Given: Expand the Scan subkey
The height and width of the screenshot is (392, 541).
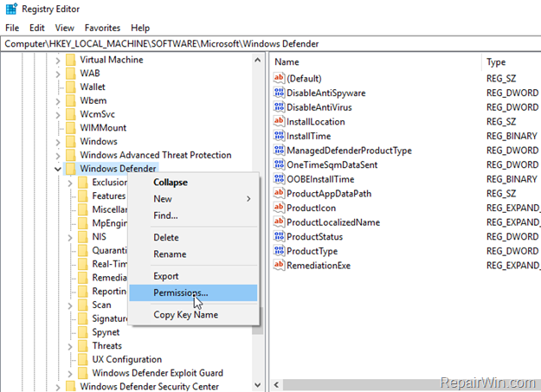Looking at the screenshot, I should pos(70,305).
